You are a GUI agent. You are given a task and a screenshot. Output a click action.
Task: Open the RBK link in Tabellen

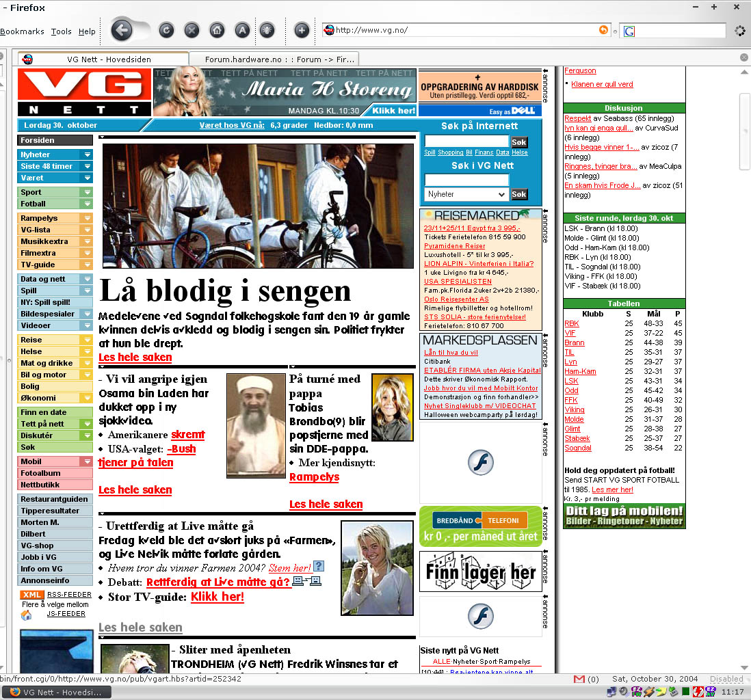pos(571,323)
